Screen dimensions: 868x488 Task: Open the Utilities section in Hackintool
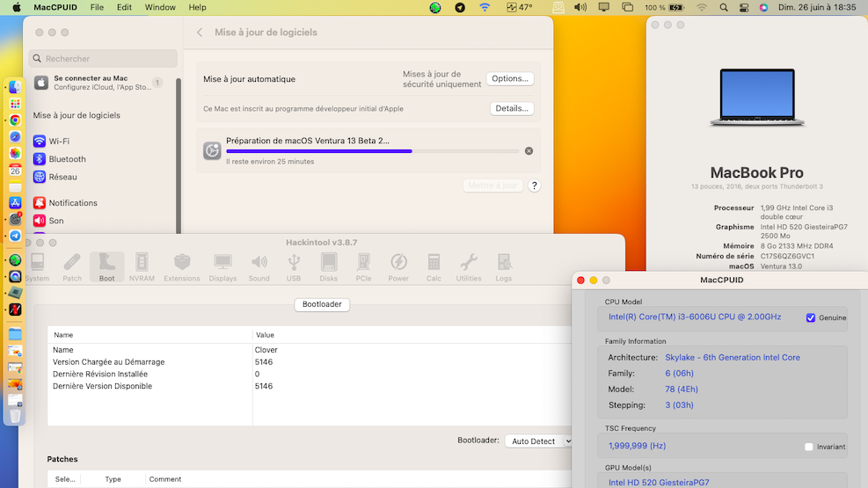pos(469,268)
